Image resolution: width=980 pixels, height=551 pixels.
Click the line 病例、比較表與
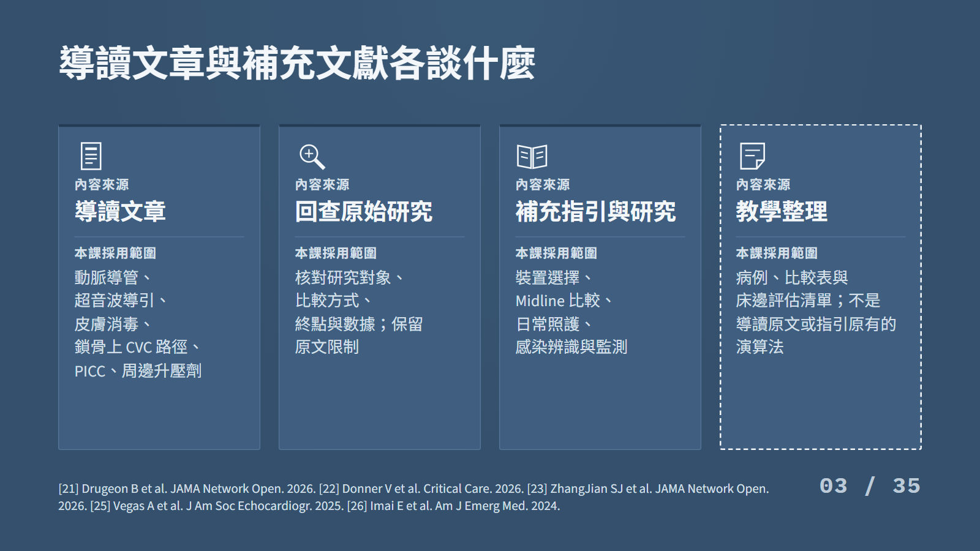792,278
